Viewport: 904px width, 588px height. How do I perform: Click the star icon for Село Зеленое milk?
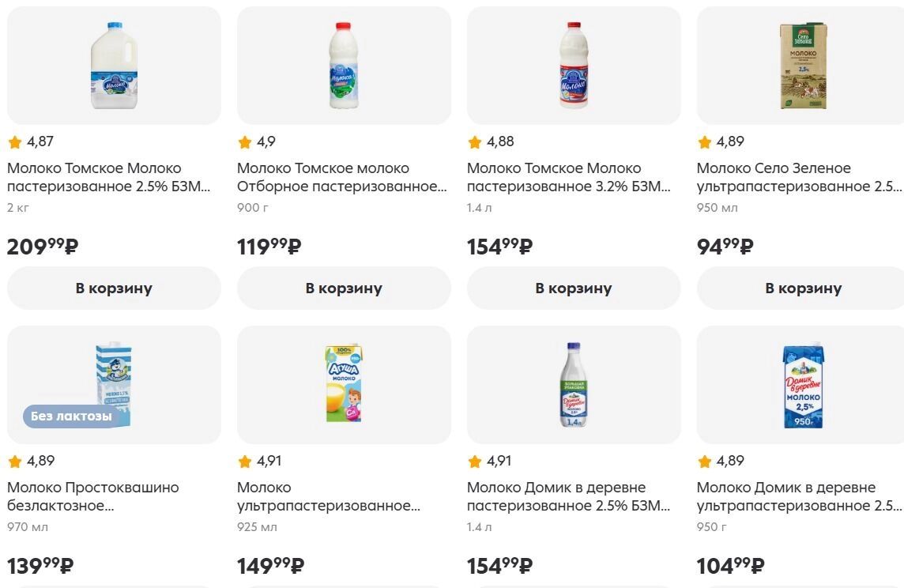[x=705, y=142]
